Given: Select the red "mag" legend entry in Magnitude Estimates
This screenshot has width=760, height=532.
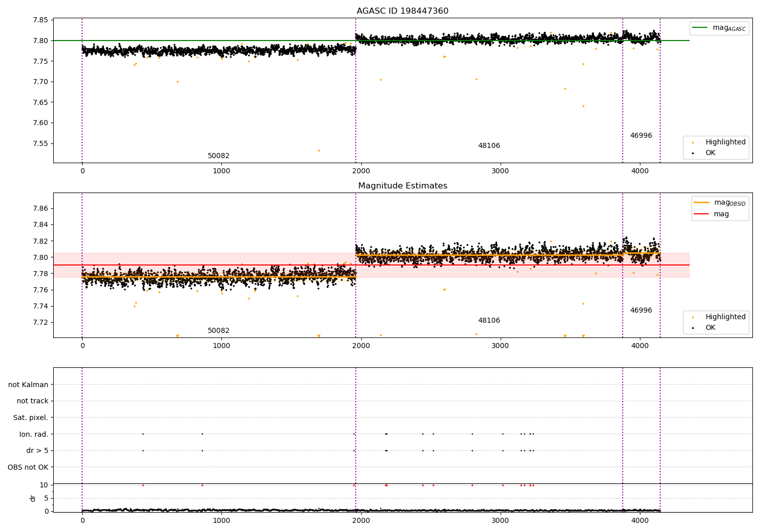Looking at the screenshot, I should (712, 214).
